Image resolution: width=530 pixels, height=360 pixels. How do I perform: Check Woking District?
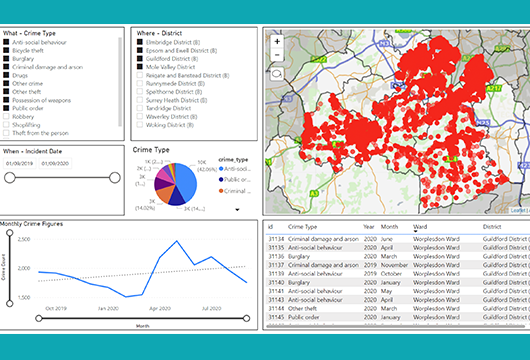coord(140,125)
